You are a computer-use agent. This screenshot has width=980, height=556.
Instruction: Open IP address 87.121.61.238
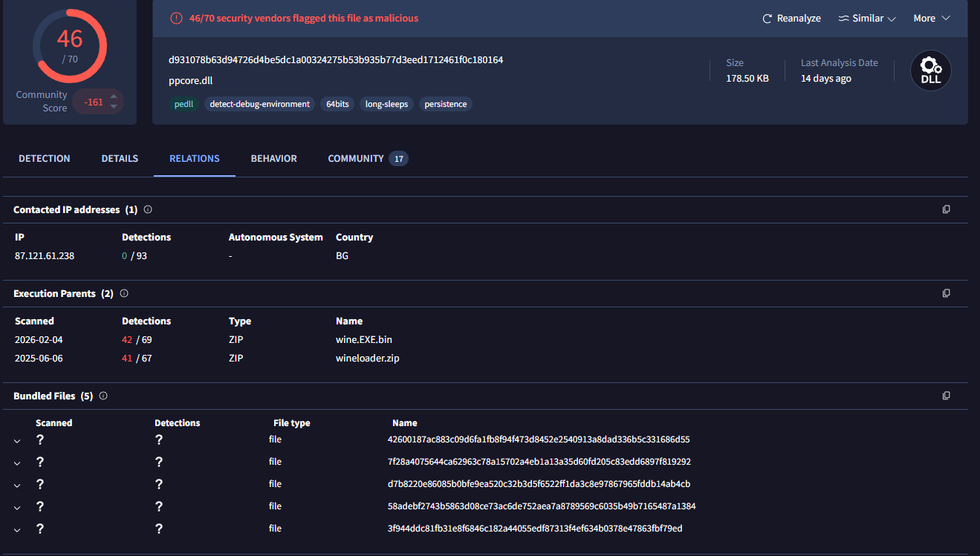tap(45, 256)
